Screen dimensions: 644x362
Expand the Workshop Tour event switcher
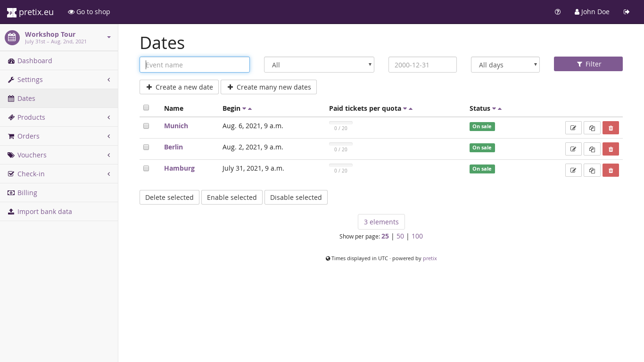tap(109, 37)
